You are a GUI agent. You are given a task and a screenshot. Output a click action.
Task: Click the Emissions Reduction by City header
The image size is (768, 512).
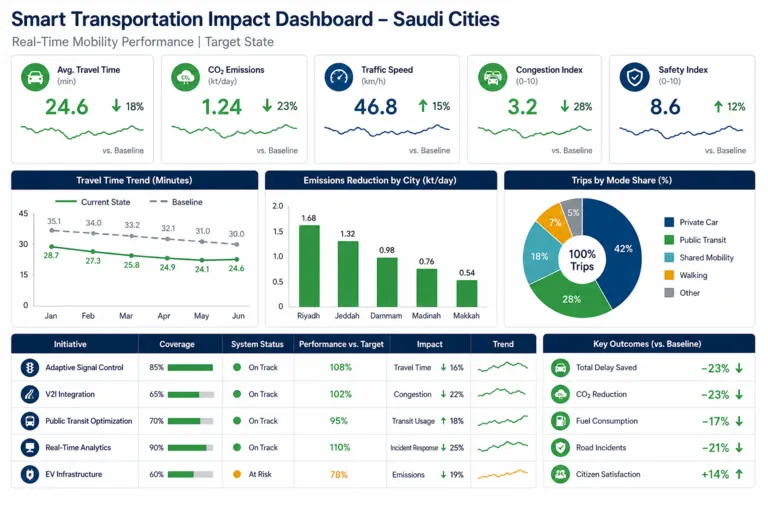coord(380,180)
